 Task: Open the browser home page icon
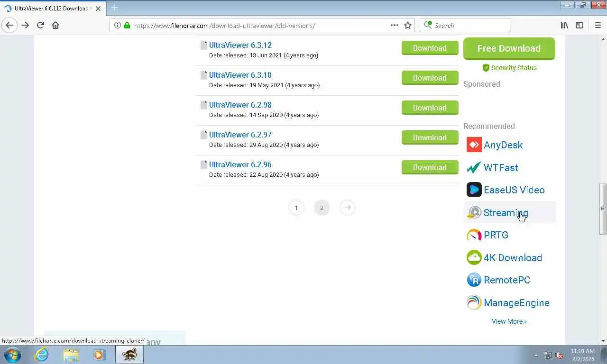click(x=55, y=25)
